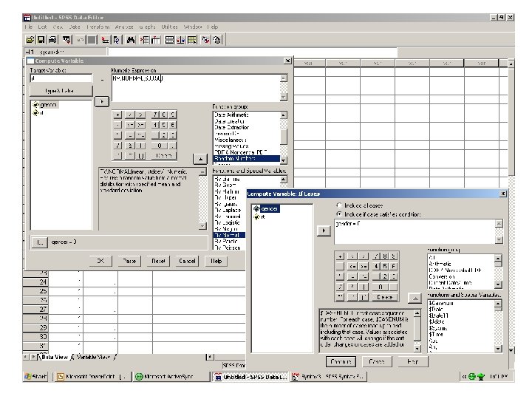Select Include if case satisfies condition option
Viewport: 532px width, 399px height.
tap(339, 214)
